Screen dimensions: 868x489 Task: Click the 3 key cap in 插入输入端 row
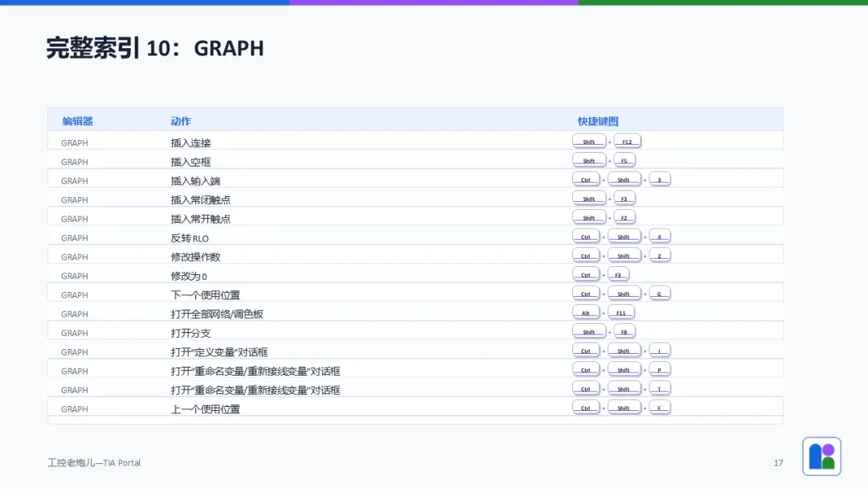pyautogui.click(x=659, y=179)
